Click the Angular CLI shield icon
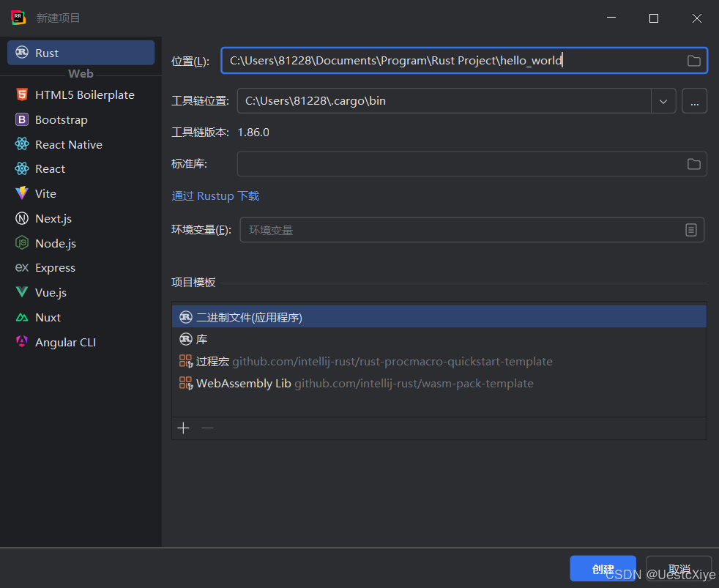 point(22,342)
